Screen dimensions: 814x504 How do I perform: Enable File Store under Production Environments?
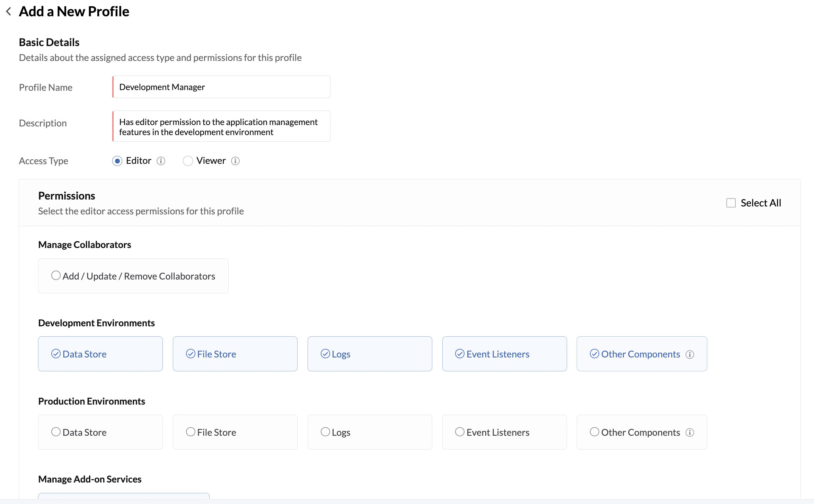pos(191,432)
